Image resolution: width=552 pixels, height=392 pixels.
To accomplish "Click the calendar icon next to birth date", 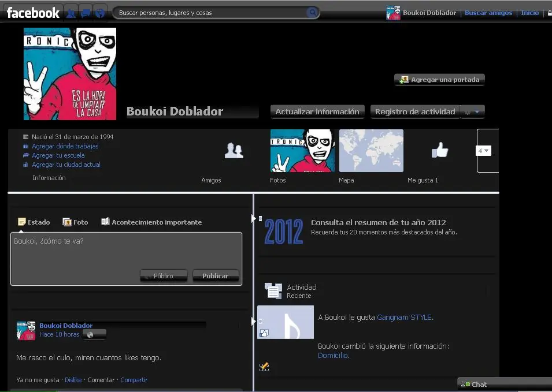I will 25,137.
